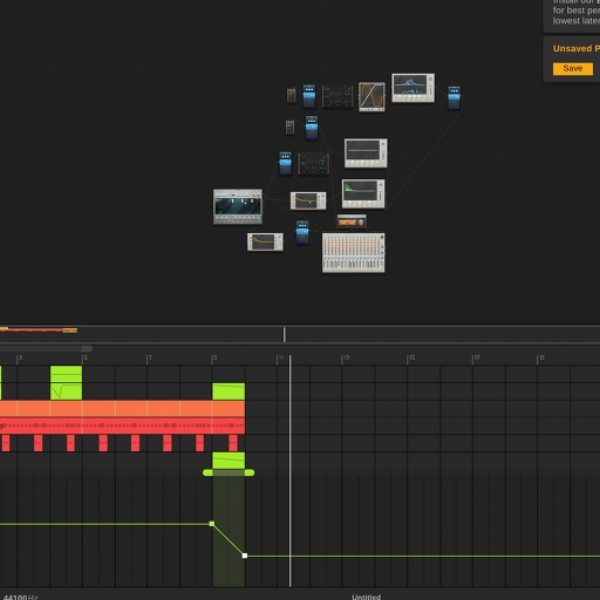The image size is (600, 600).
Task: Select the last small red note clip
Action: tap(233, 443)
